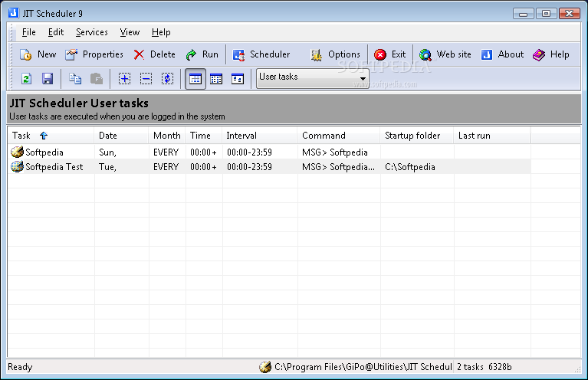Click the JIT Scheduler title bar icon
588x380 pixels.
14,13
